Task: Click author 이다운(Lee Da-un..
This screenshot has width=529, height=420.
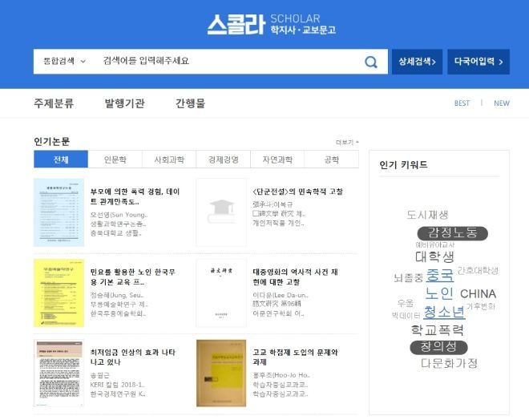Action: coord(281,295)
